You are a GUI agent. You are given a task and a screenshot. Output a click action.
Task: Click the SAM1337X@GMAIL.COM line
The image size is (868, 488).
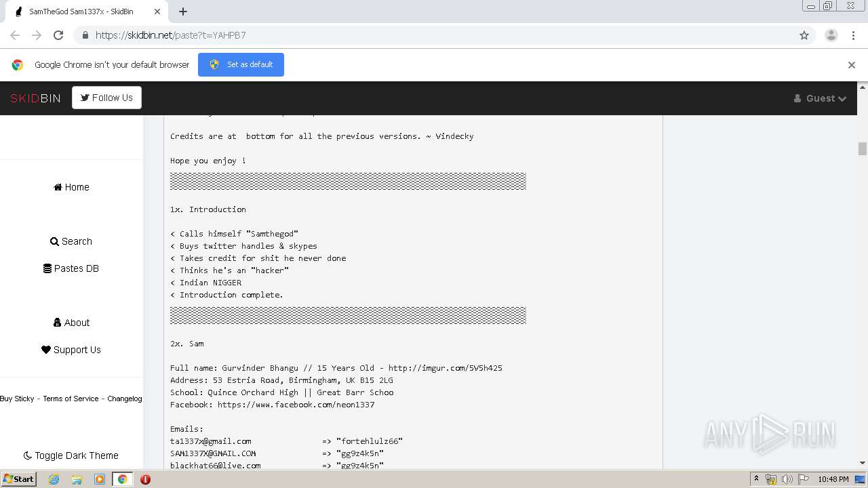coord(277,453)
